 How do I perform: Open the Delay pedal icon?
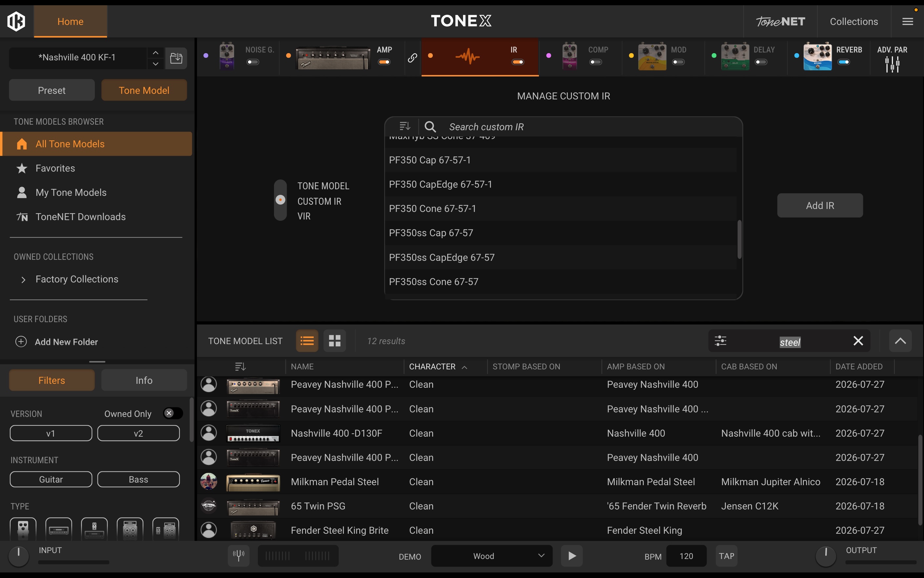[735, 56]
